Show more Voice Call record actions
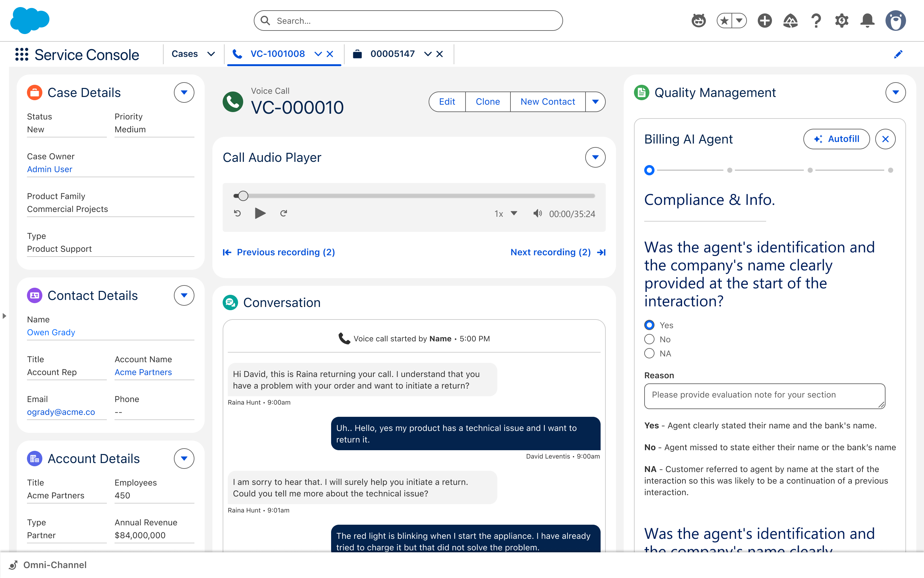Viewport: 924px width, 578px height. click(595, 102)
